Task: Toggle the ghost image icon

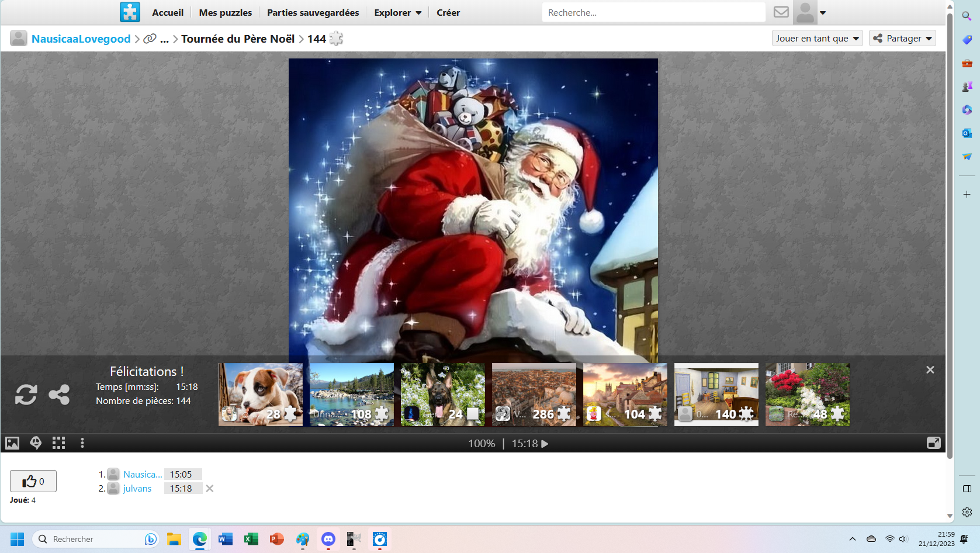Action: click(36, 443)
